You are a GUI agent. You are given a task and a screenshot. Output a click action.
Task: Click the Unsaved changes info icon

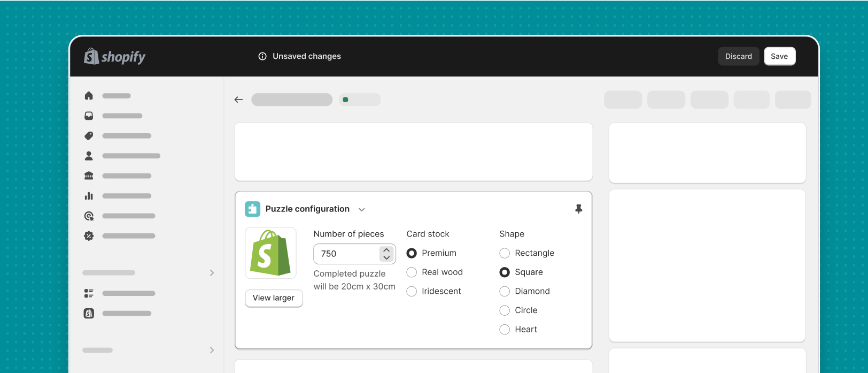pyautogui.click(x=262, y=56)
